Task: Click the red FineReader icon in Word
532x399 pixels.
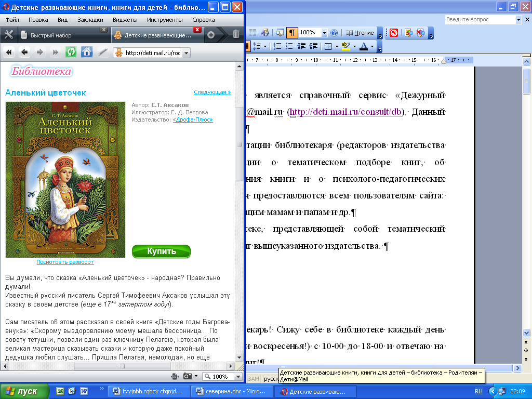Action: coord(394,33)
